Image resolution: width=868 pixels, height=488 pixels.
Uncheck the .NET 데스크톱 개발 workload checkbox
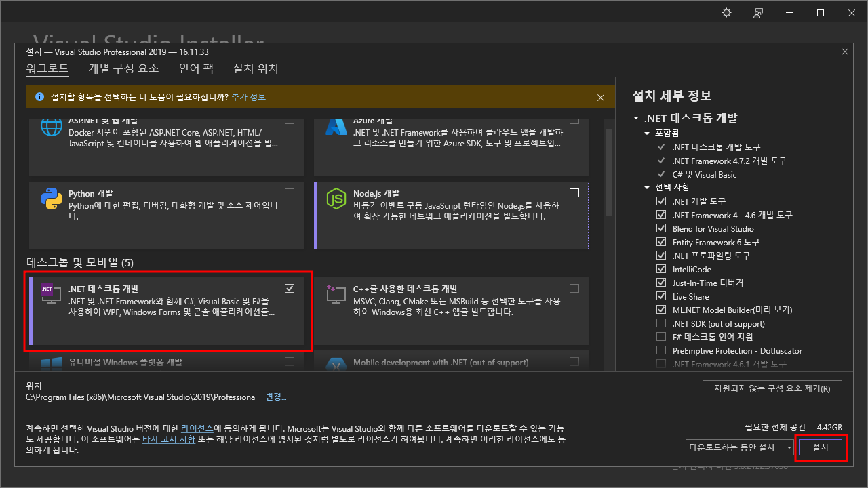click(290, 288)
